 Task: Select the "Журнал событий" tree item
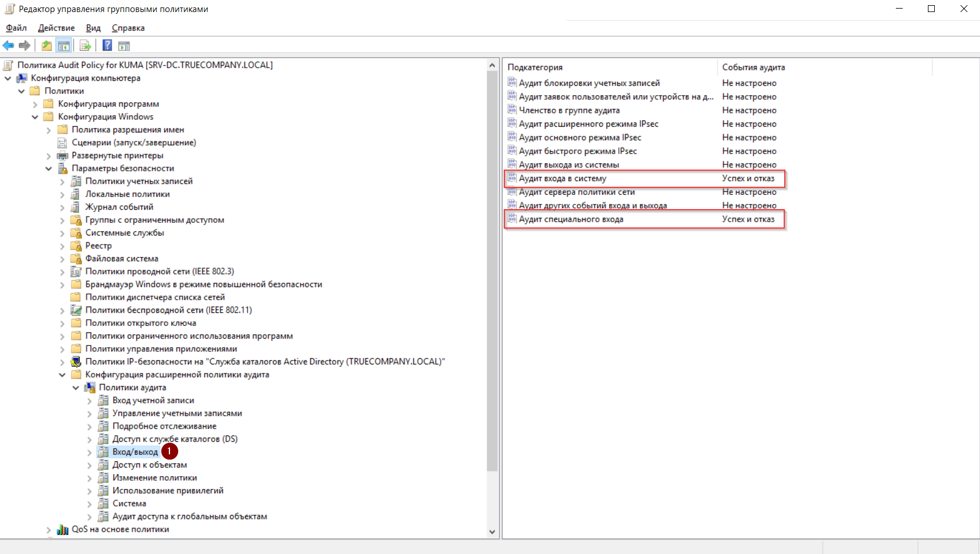click(x=119, y=207)
